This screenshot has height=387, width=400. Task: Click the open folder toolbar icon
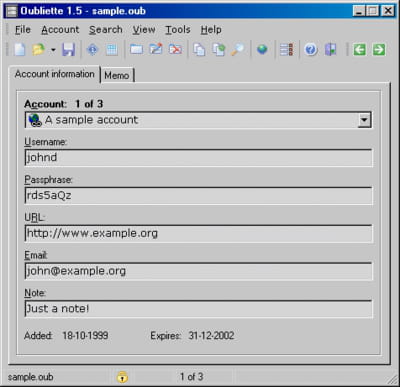point(38,50)
